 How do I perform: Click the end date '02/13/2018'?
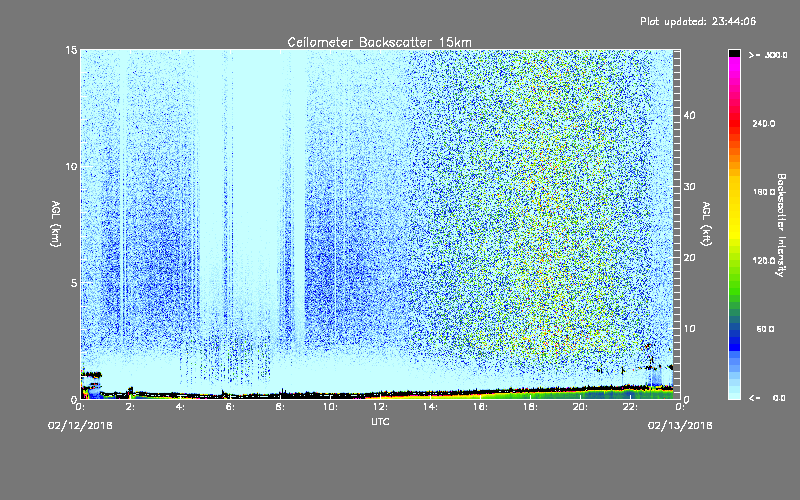click(680, 426)
